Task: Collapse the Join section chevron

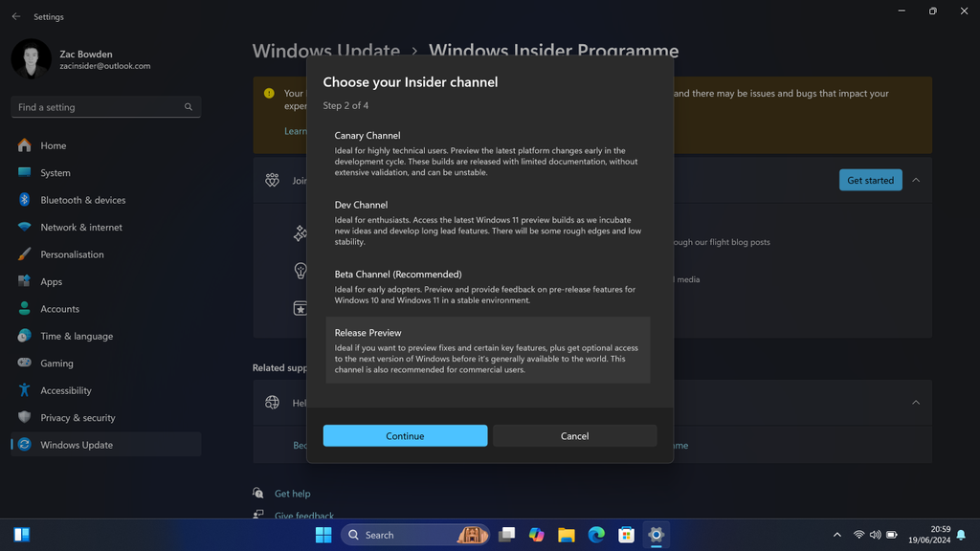Action: pos(916,180)
